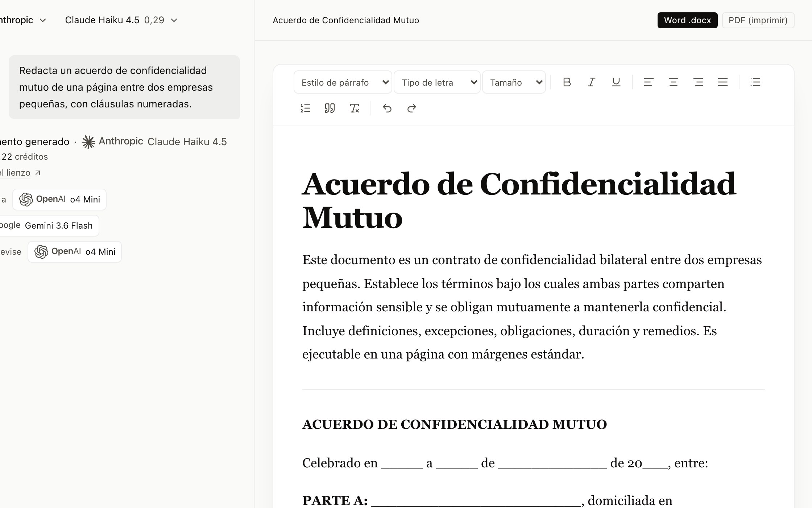The height and width of the screenshot is (508, 812).
Task: Open the Tipo de letra dropdown
Action: (437, 82)
